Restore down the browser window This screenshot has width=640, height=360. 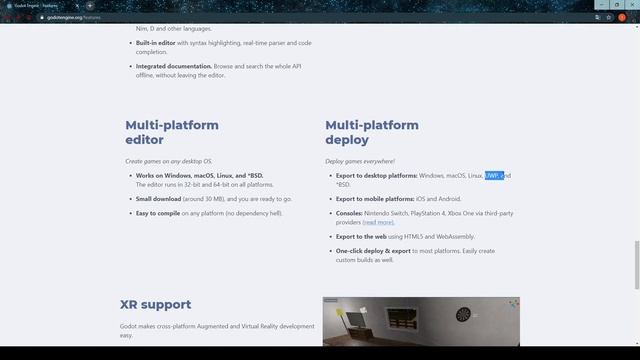(617, 4)
